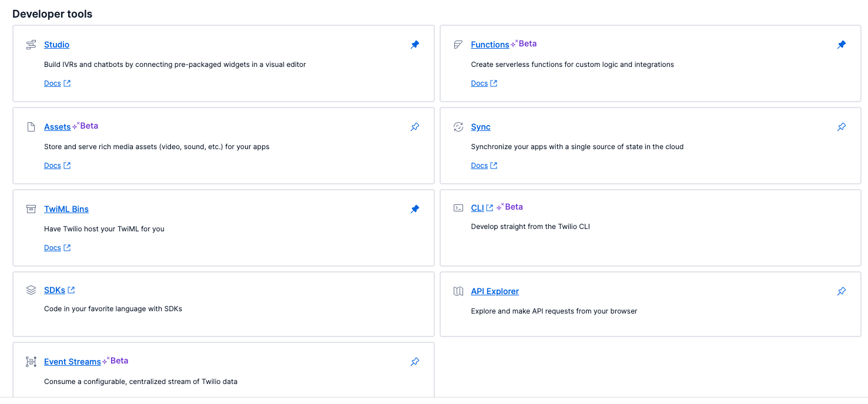Screen dimensions: 868x404
Task: Click 'Create serverless functions' description text
Action: click(x=572, y=65)
